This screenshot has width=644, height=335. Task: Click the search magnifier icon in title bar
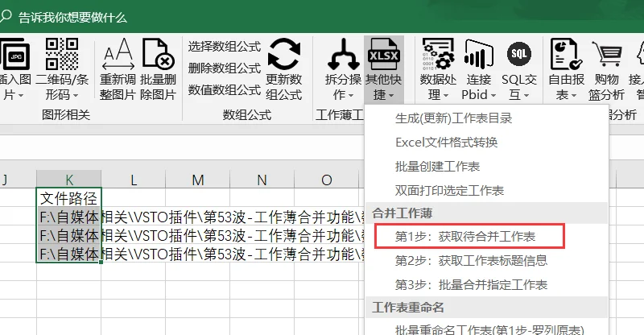[x=6, y=17]
